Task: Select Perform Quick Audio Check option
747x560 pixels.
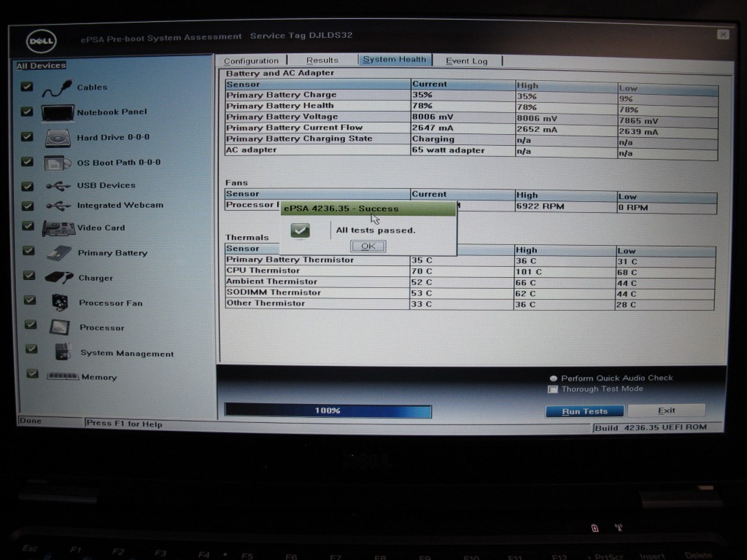Action: [x=553, y=378]
